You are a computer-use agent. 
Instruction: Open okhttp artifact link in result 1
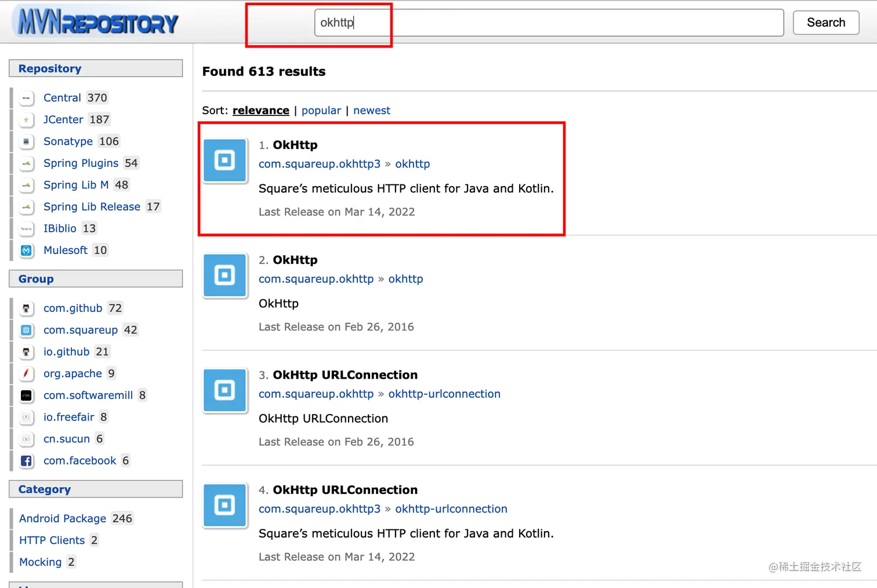(412, 164)
